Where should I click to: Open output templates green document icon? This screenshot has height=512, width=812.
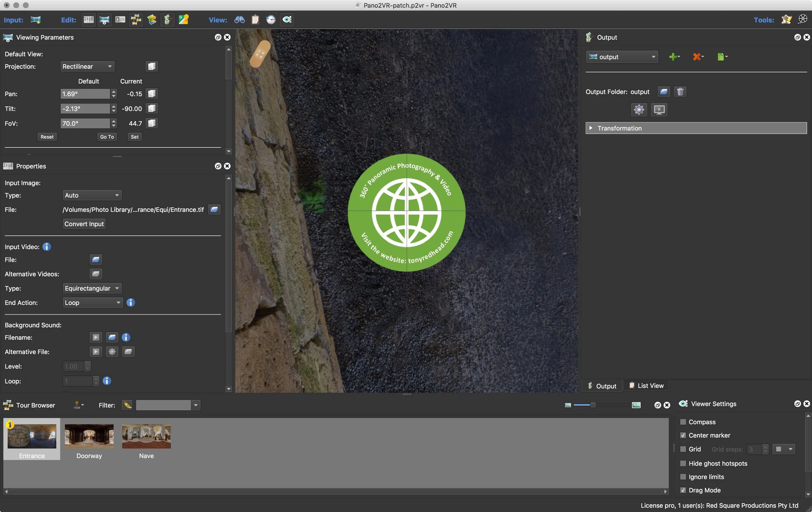click(x=722, y=56)
